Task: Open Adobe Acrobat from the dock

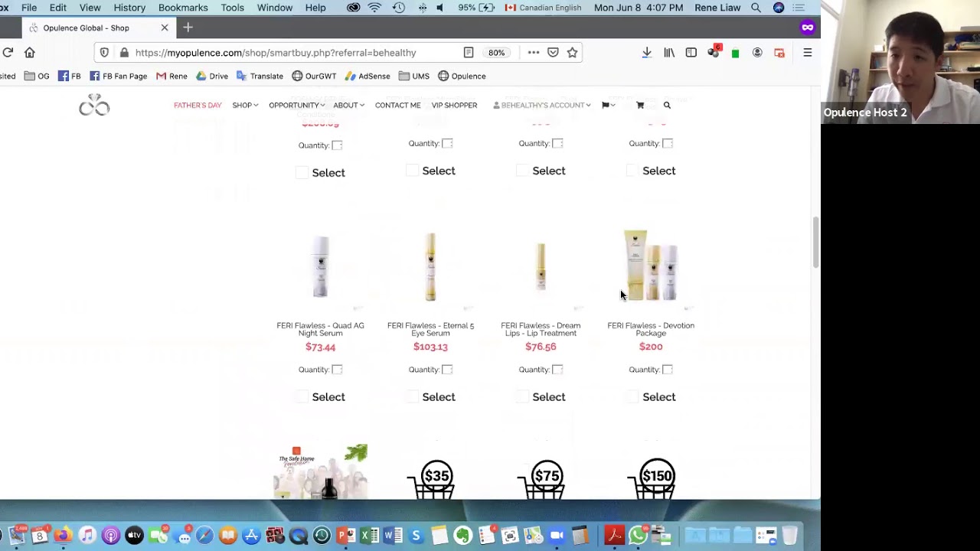Action: point(613,536)
